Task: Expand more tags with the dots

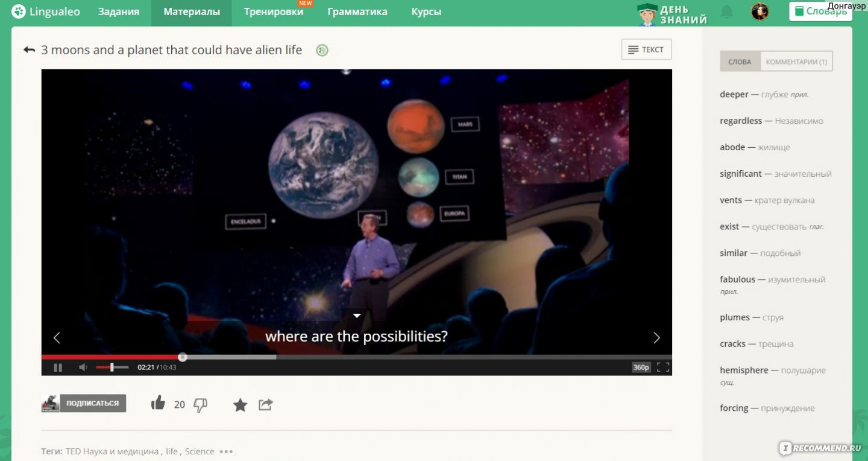Action: click(226, 451)
